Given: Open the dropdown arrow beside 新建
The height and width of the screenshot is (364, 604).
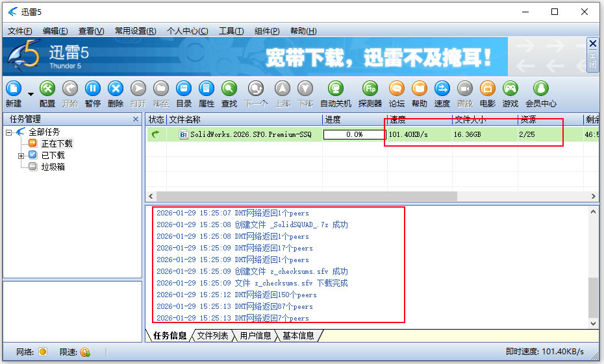Looking at the screenshot, I should (x=31, y=94).
